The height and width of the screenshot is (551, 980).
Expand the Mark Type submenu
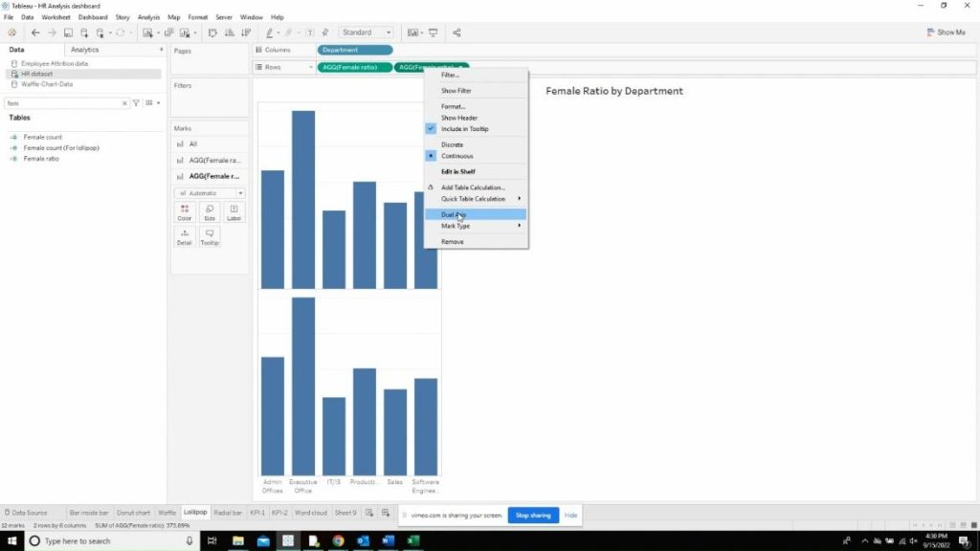click(x=458, y=226)
